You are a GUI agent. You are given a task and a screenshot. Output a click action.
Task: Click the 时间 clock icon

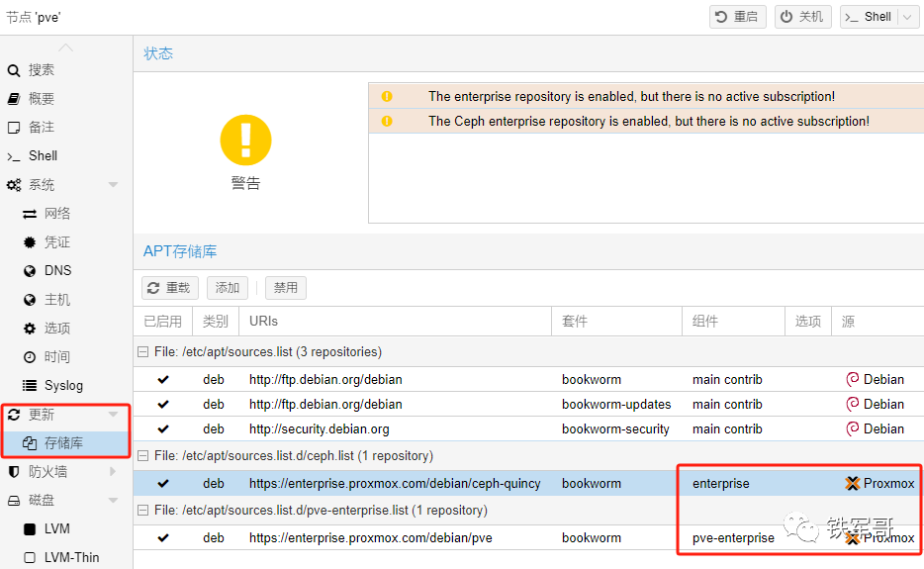[x=30, y=356]
